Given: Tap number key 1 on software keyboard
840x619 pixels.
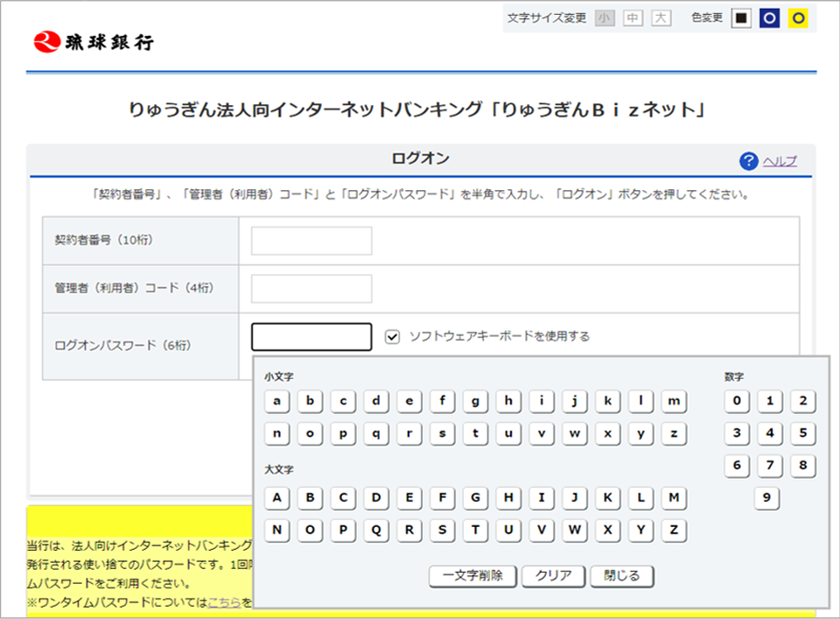Looking at the screenshot, I should (x=770, y=401).
